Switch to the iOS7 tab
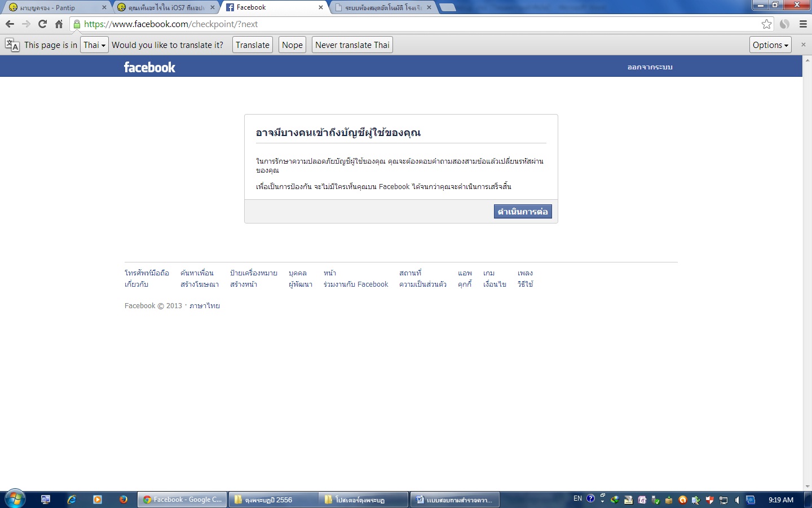 (166, 7)
